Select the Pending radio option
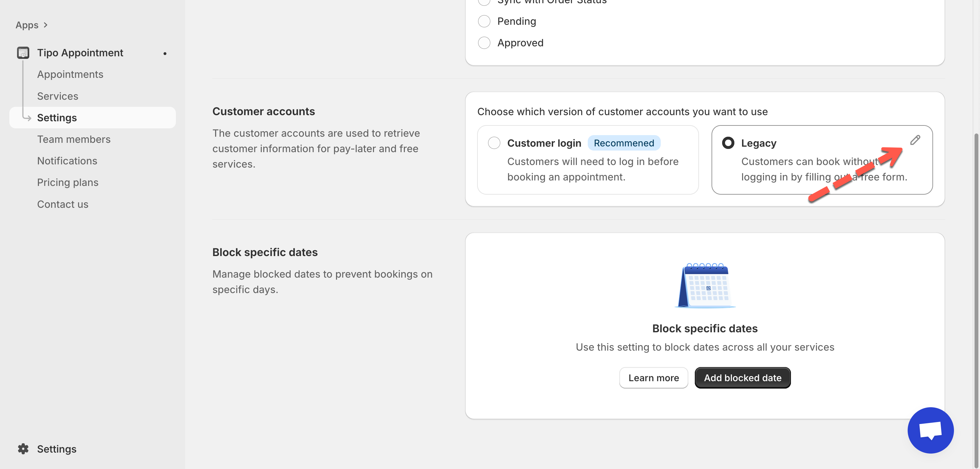The image size is (980, 469). coord(484,21)
